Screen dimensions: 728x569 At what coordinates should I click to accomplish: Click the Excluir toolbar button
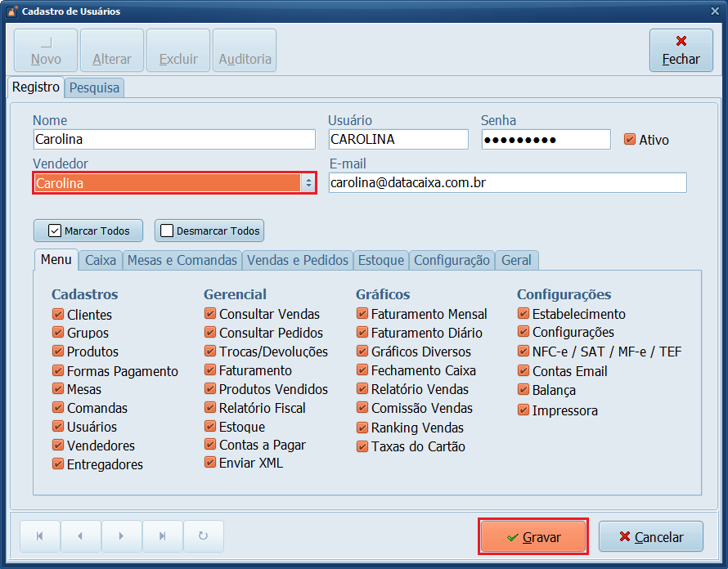178,50
